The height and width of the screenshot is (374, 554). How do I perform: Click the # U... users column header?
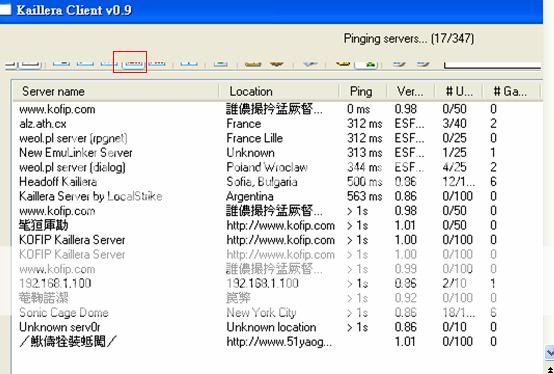click(x=458, y=91)
